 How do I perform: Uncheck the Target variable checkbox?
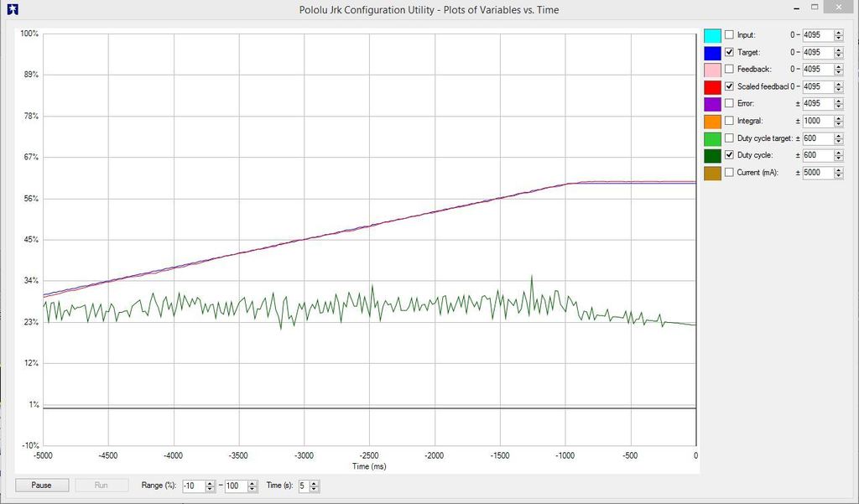click(729, 52)
